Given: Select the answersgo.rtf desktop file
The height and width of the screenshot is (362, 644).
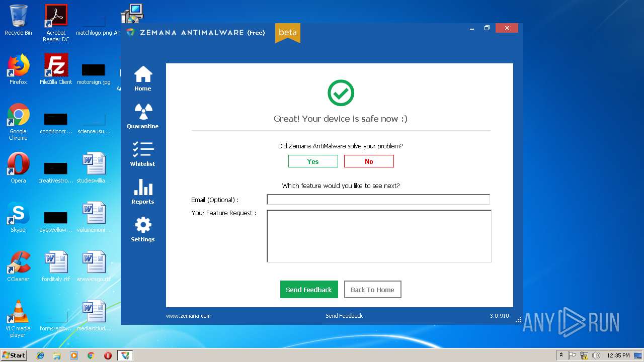Looking at the screenshot, I should 94,266.
